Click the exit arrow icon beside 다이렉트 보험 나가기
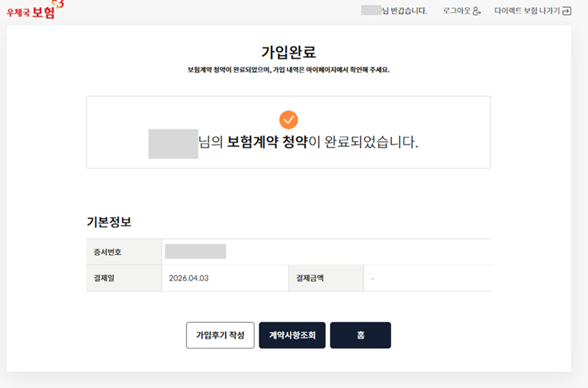This screenshot has height=388, width=588. coord(567,11)
